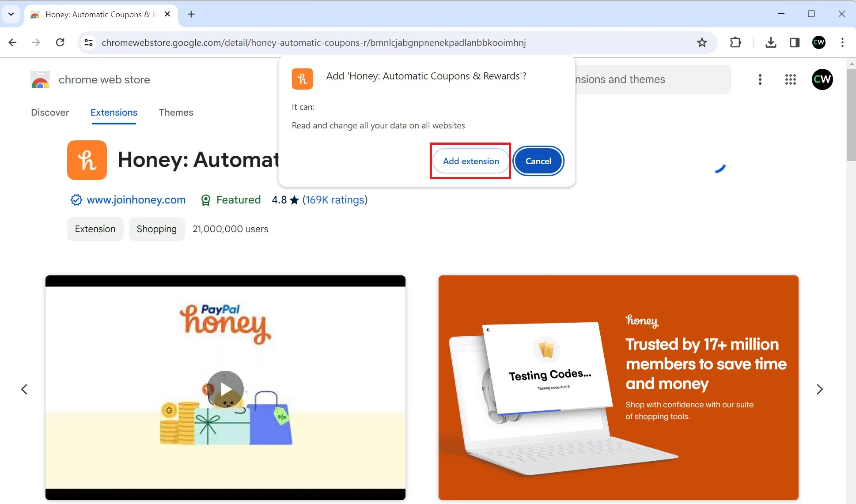Expand the tab search dropdown arrow
The image size is (856, 504).
pos(11,14)
